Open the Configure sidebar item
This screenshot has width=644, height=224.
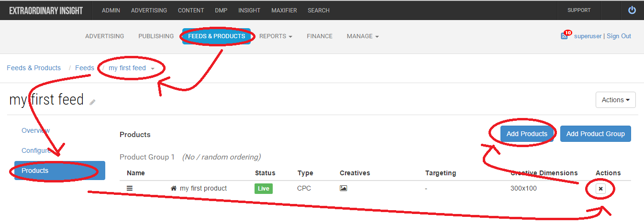[x=36, y=150]
